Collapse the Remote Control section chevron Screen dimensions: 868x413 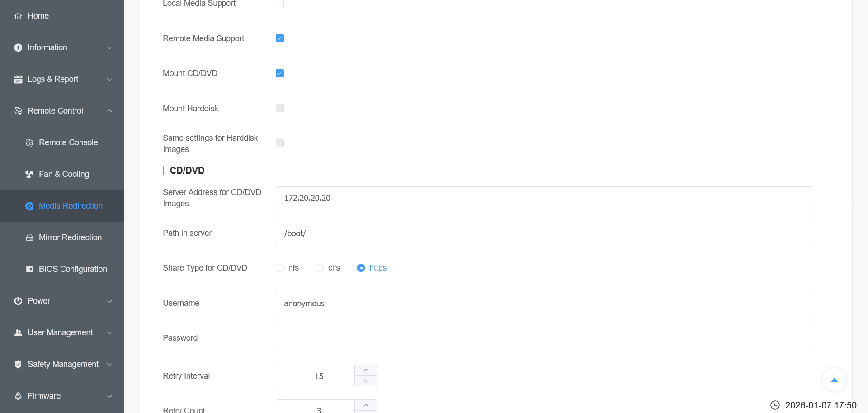coord(109,111)
